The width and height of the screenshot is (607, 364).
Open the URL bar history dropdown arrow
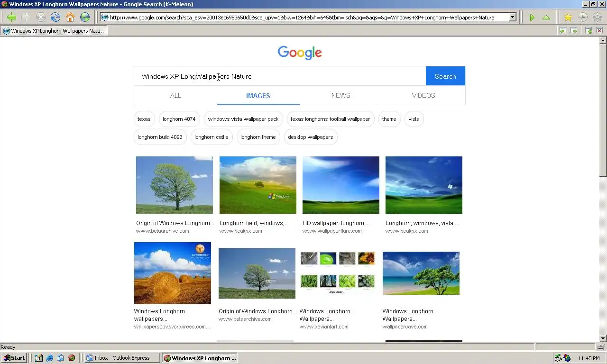point(512,18)
